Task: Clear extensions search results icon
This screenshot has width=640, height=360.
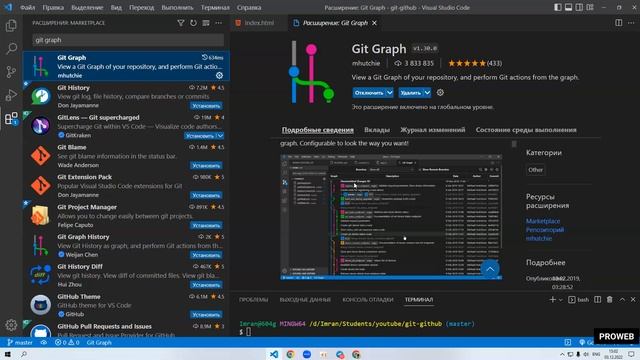Action: click(206, 23)
